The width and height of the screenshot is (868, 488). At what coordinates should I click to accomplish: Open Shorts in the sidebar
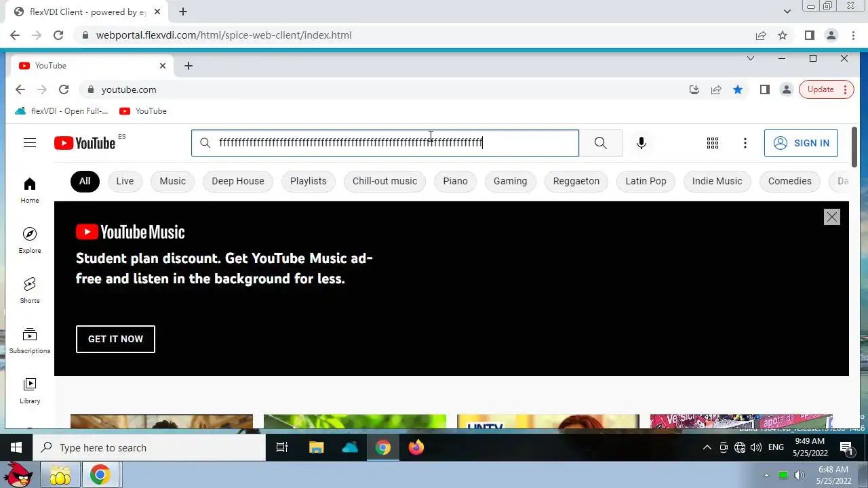click(x=30, y=291)
